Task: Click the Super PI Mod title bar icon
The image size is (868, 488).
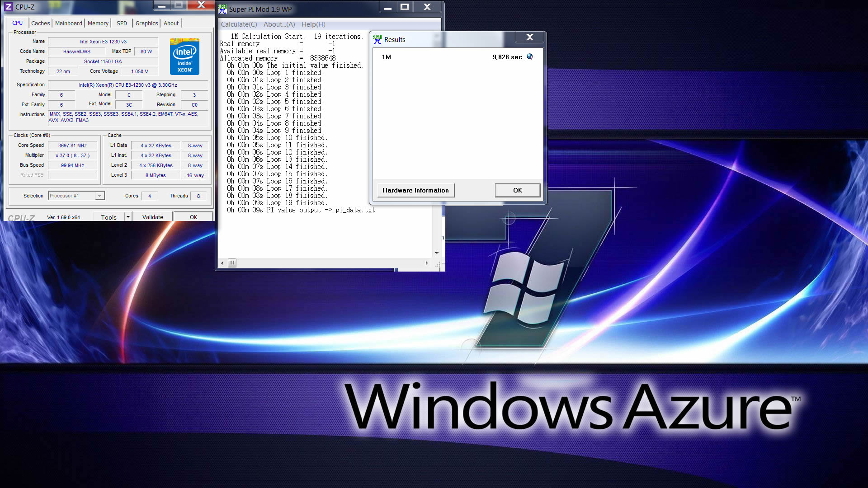Action: pos(222,9)
